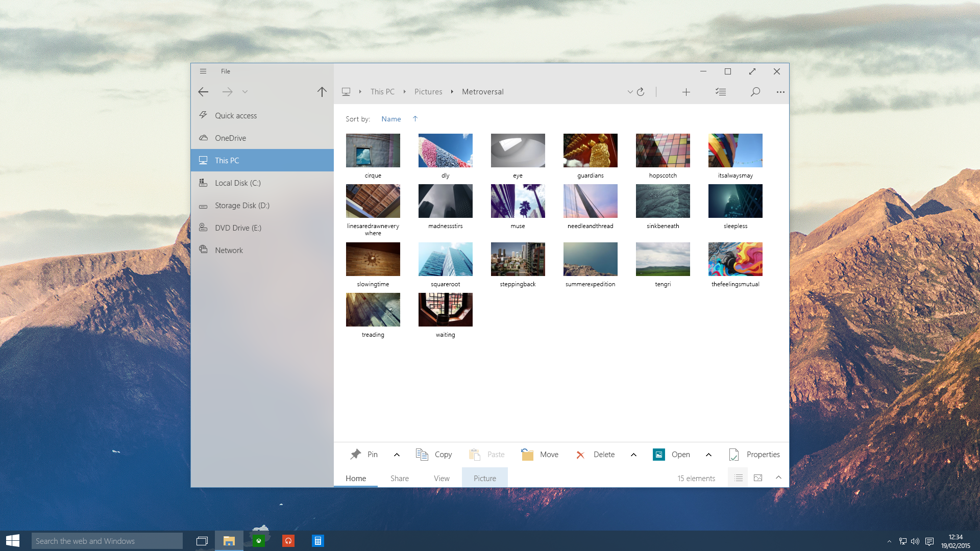Click the refresh icon in the address bar
This screenshot has width=980, height=551.
point(641,92)
